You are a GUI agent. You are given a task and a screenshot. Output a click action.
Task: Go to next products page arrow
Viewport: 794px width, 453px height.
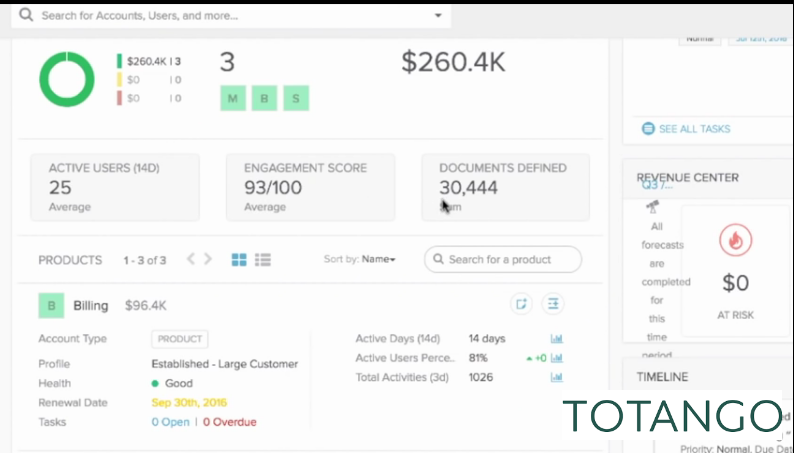click(x=208, y=259)
